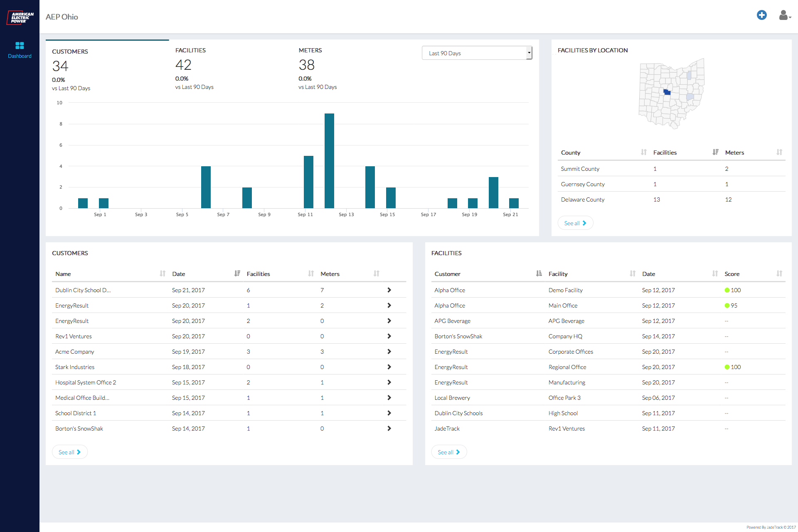The height and width of the screenshot is (532, 798).
Task: Open the Last 90 Days dropdown filter
Action: (x=475, y=53)
